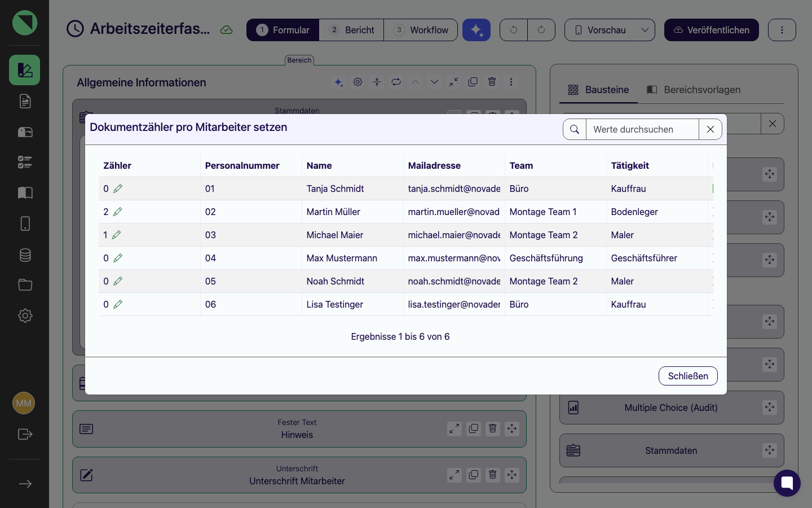Image resolution: width=812 pixels, height=508 pixels.
Task: Delete the Allgemeine Informationen section
Action: pyautogui.click(x=492, y=82)
